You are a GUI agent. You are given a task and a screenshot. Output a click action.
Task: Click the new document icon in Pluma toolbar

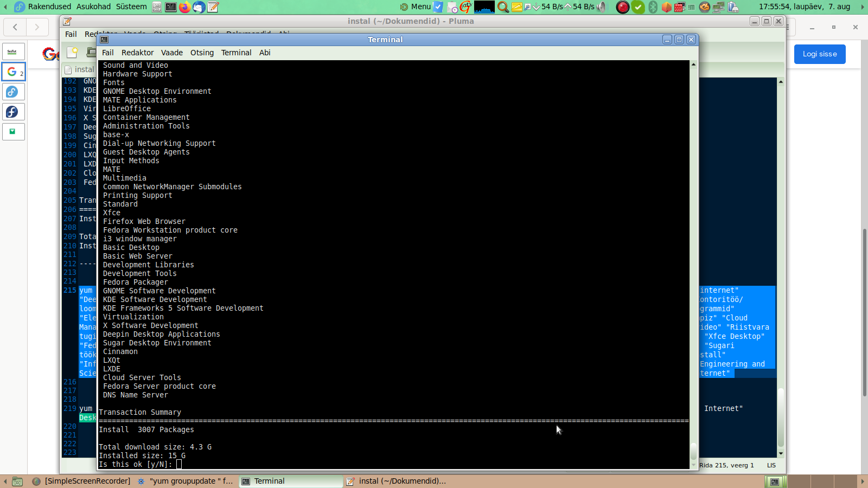tap(72, 52)
